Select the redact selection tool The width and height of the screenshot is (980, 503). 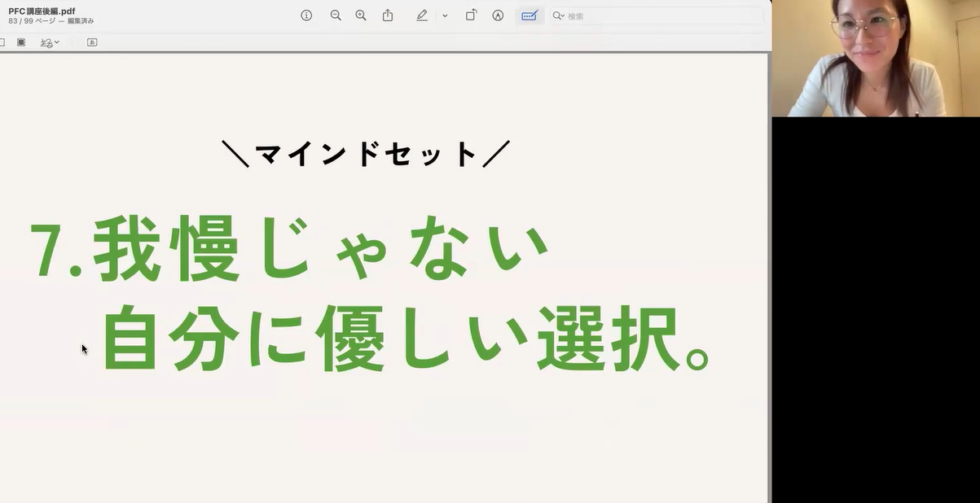point(21,42)
